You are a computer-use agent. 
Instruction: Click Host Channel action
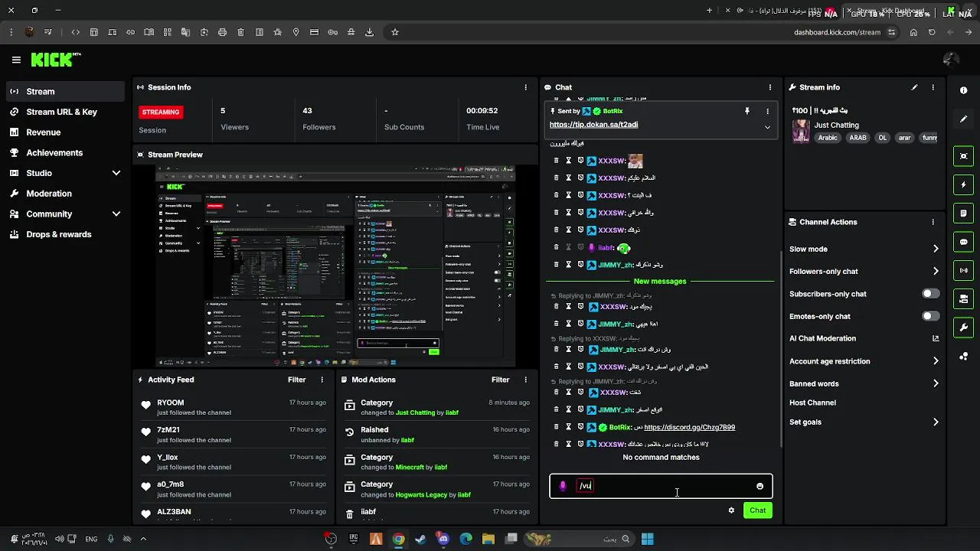coord(812,403)
